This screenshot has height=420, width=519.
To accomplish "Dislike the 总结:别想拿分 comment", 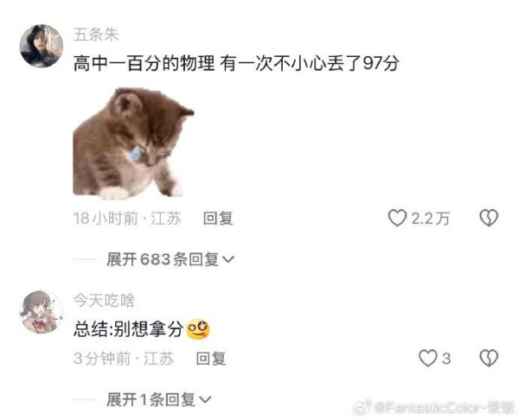I will click(x=489, y=358).
